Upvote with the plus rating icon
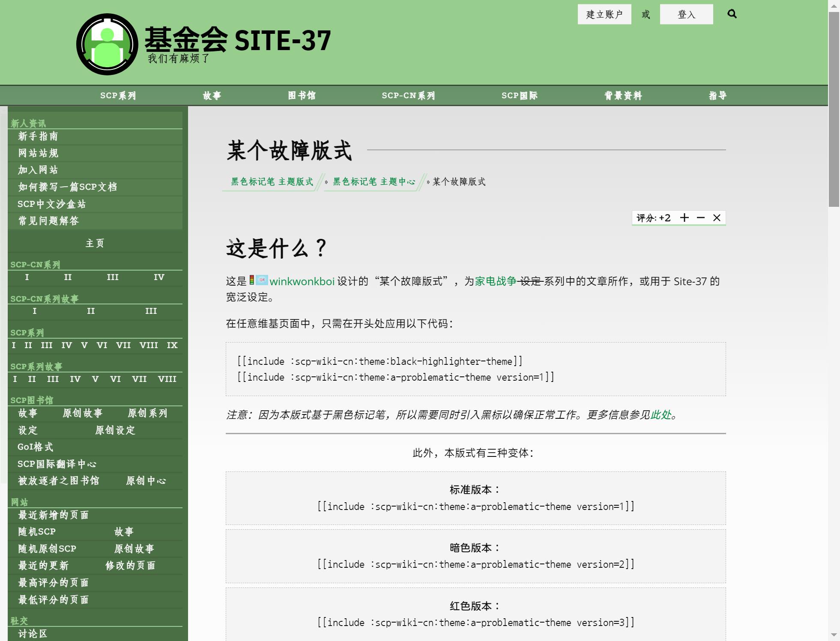Viewport: 840px width, 641px height. tap(684, 218)
